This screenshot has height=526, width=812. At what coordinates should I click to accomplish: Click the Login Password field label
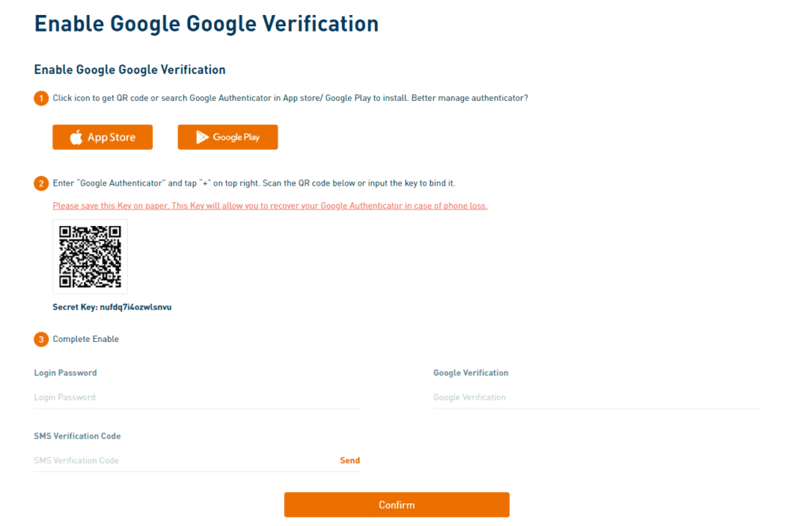tap(65, 373)
